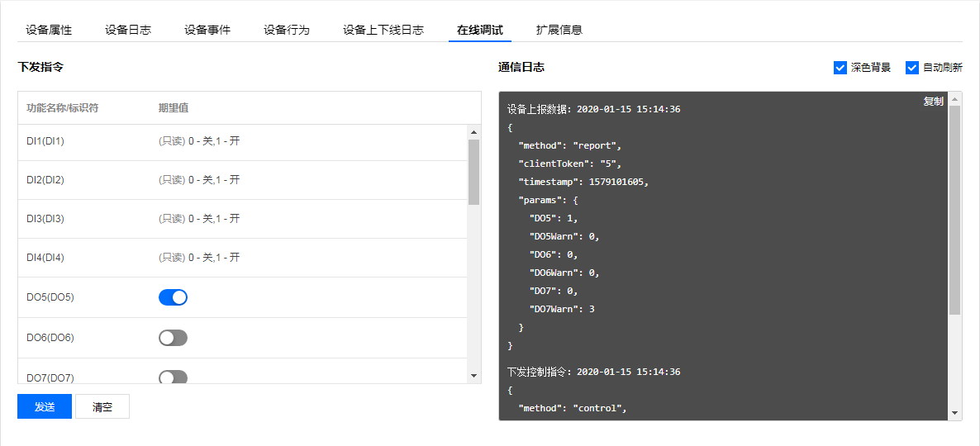Select the 设备行为 tab
The height and width of the screenshot is (446, 980).
[287, 30]
